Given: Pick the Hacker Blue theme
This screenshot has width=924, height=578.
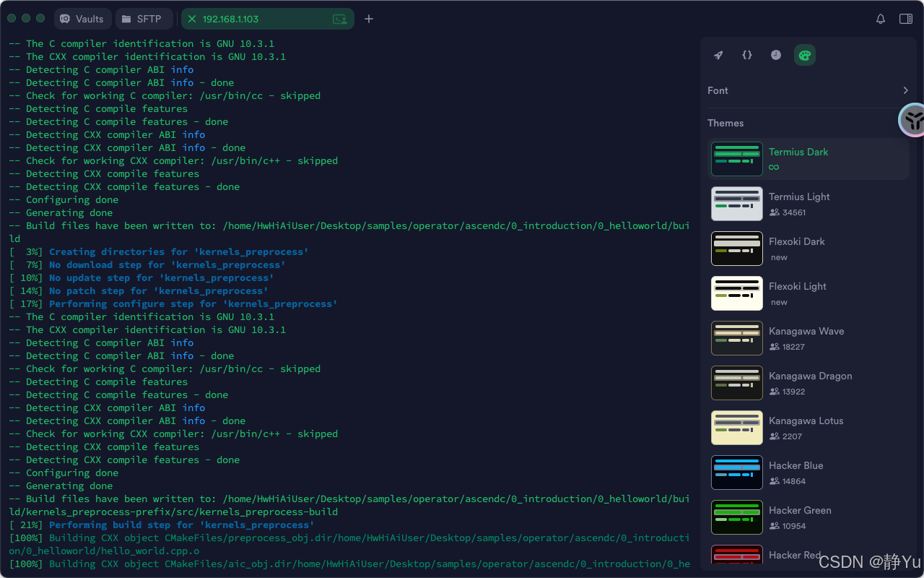Looking at the screenshot, I should pyautogui.click(x=808, y=473).
